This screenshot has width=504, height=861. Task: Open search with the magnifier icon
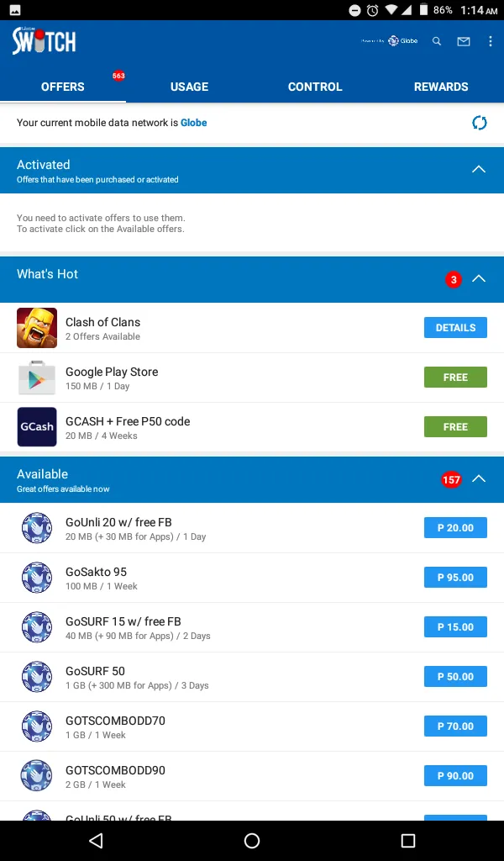(x=437, y=41)
